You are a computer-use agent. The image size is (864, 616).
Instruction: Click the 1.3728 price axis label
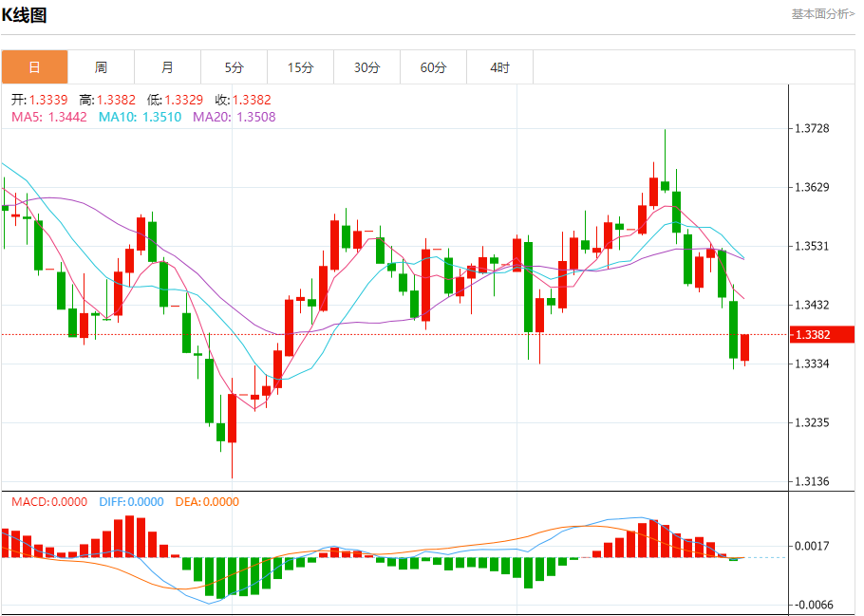[x=811, y=128]
